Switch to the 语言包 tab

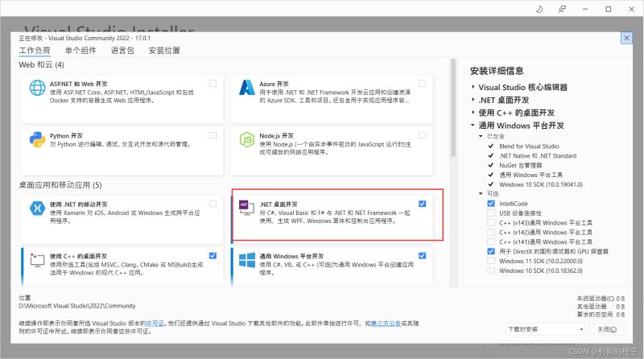click(x=122, y=51)
